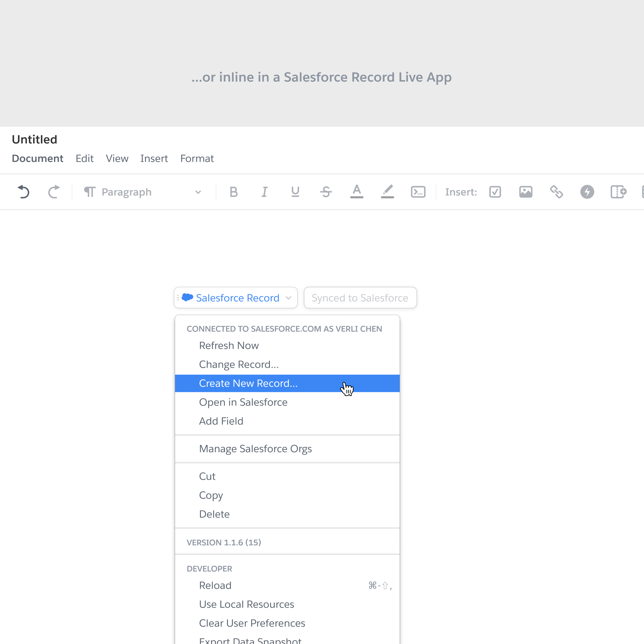Grab the Salesforce Record drag handle

pos(178,297)
